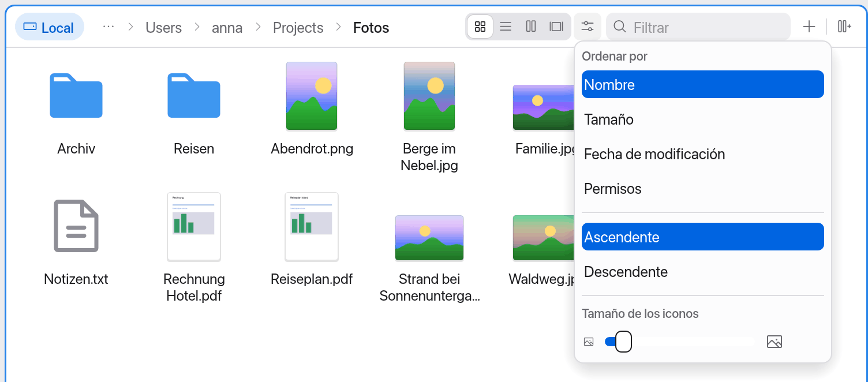Go to the anna breadcrumb

tap(227, 28)
